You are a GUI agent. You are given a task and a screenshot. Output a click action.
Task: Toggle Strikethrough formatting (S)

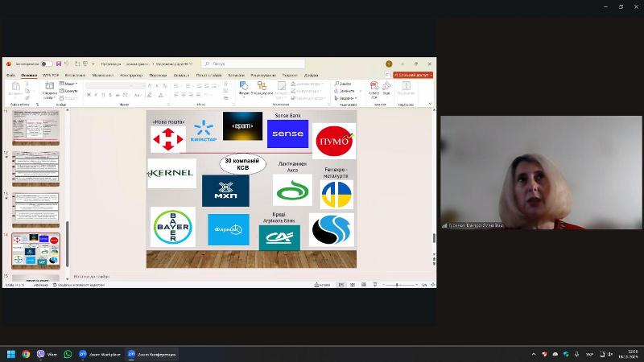coord(110,95)
